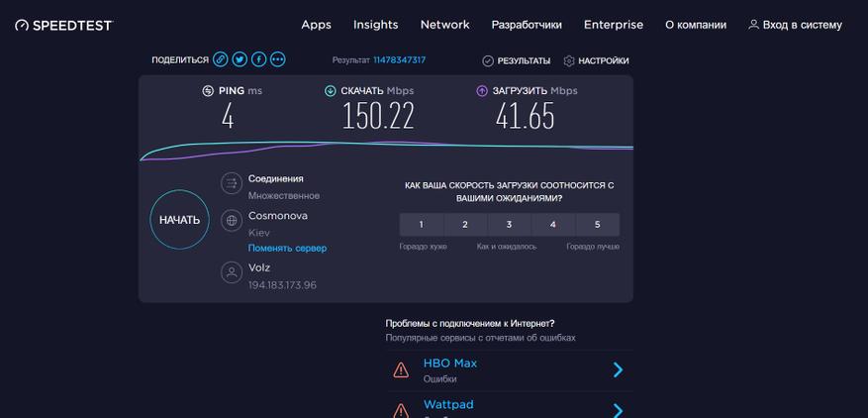Click Вход в систему
The width and height of the screenshot is (868, 418).
[x=802, y=25]
